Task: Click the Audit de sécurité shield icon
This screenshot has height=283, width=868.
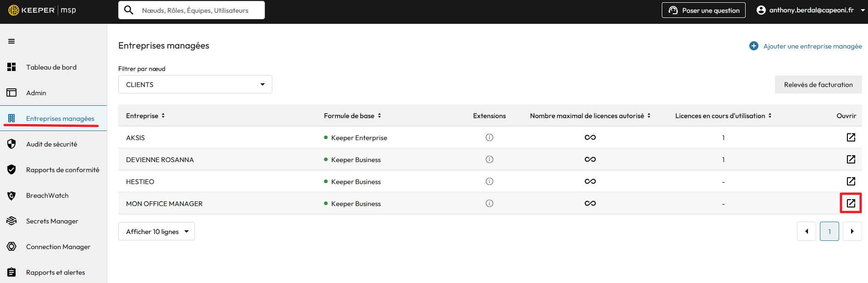Action: tap(11, 144)
